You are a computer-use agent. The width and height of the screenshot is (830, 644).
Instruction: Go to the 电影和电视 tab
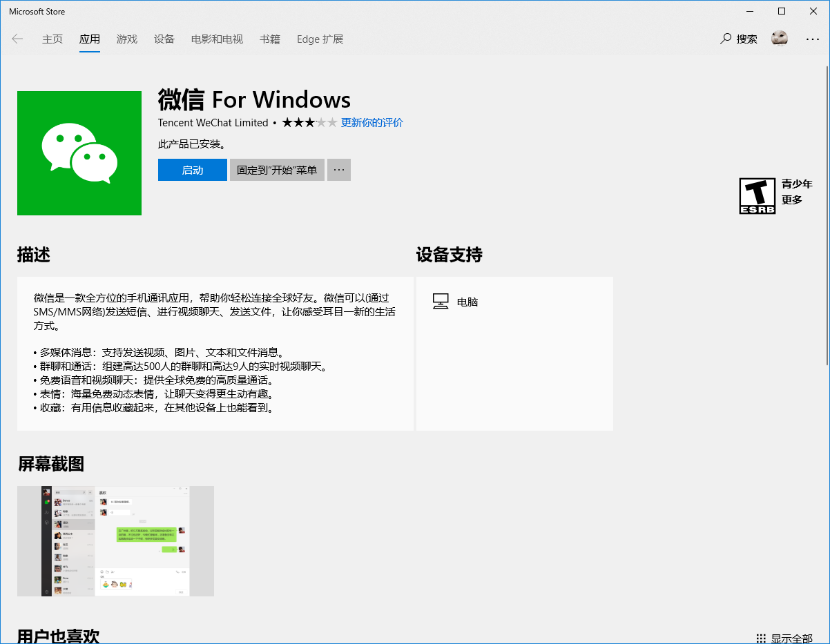coord(217,39)
